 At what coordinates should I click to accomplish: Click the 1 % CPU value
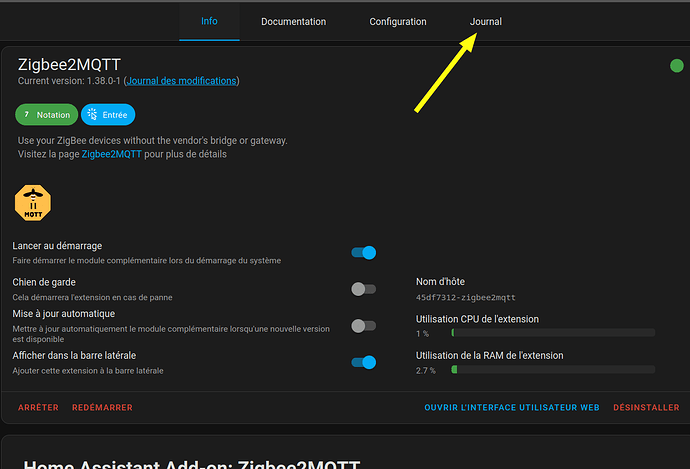(422, 334)
